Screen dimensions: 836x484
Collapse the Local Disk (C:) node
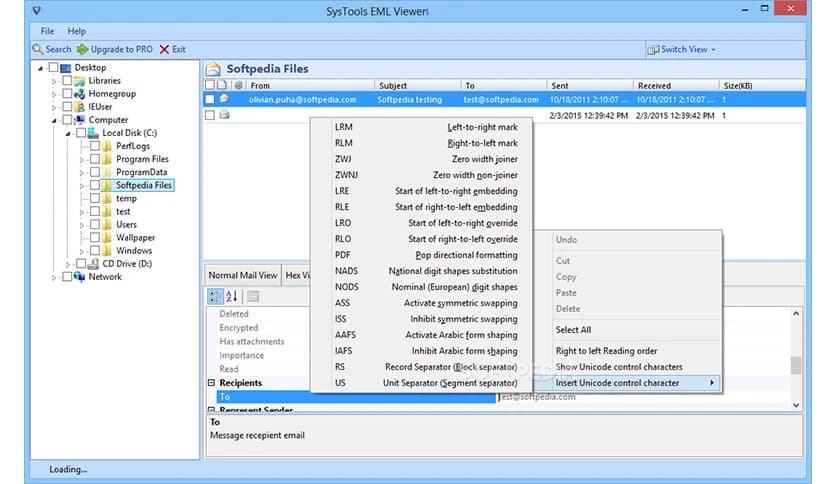(x=68, y=134)
